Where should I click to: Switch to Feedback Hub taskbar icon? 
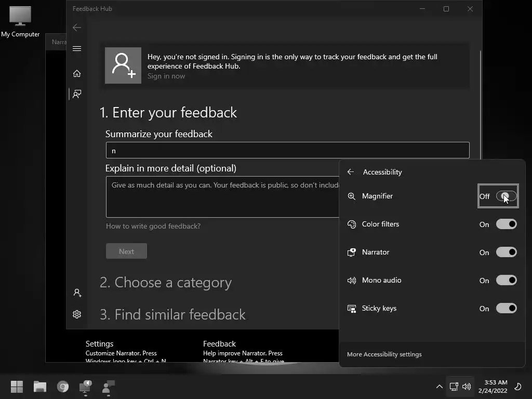pyautogui.click(x=109, y=387)
